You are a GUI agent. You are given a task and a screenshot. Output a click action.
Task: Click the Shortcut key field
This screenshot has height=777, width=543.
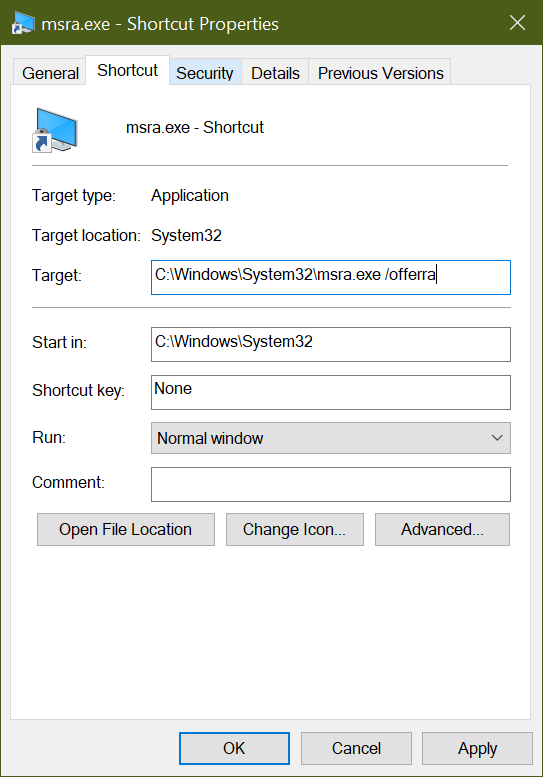tap(330, 392)
